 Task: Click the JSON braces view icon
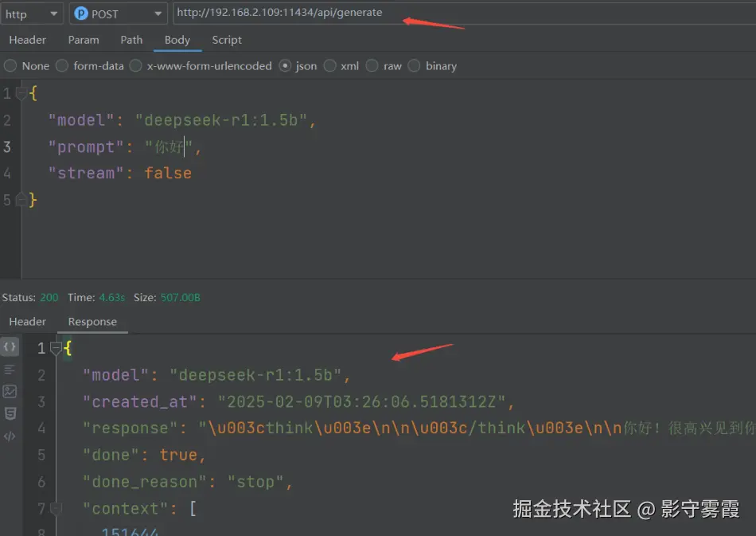coord(10,346)
